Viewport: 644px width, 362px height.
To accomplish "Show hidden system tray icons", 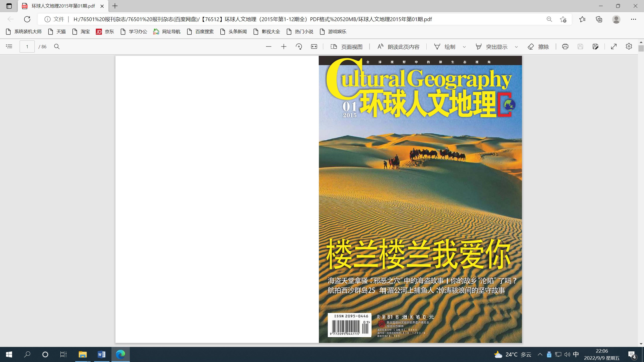I will [x=540, y=354].
